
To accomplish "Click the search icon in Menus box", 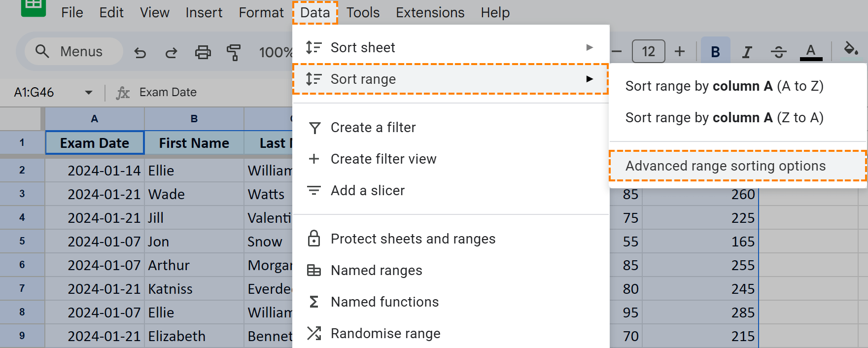I will click(42, 51).
